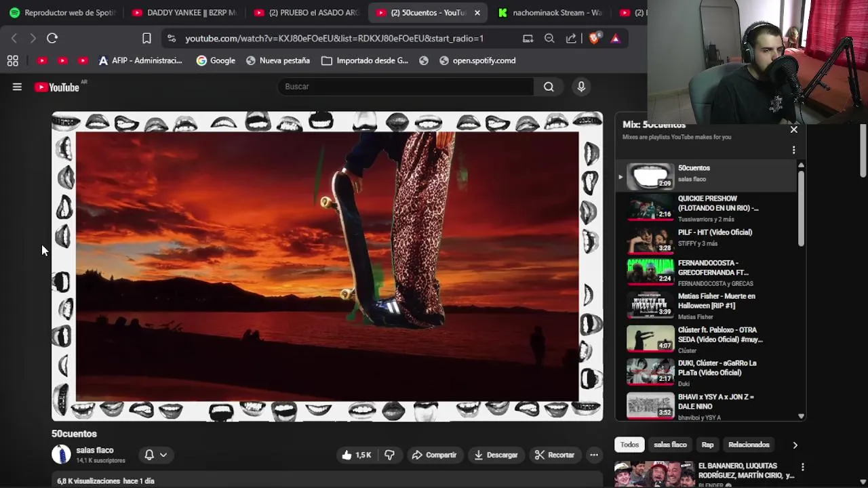Switch to the PRUEBO el ASADO ARG tab

[x=307, y=12]
